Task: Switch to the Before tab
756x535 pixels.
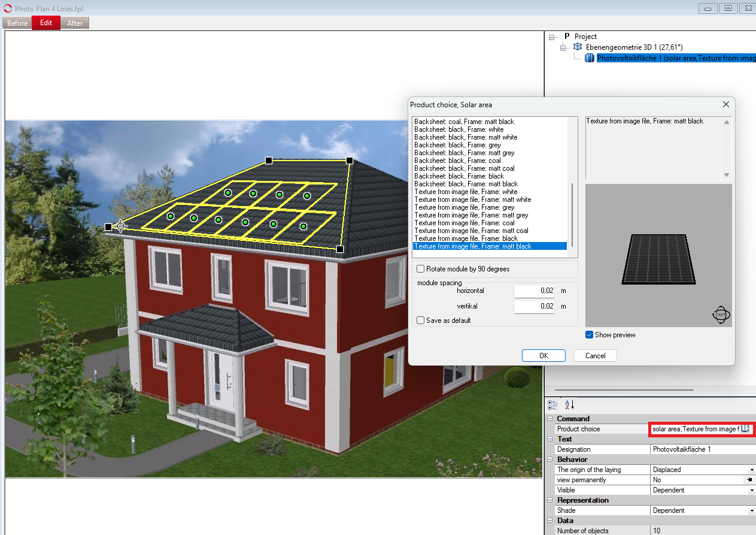Action: [x=17, y=23]
